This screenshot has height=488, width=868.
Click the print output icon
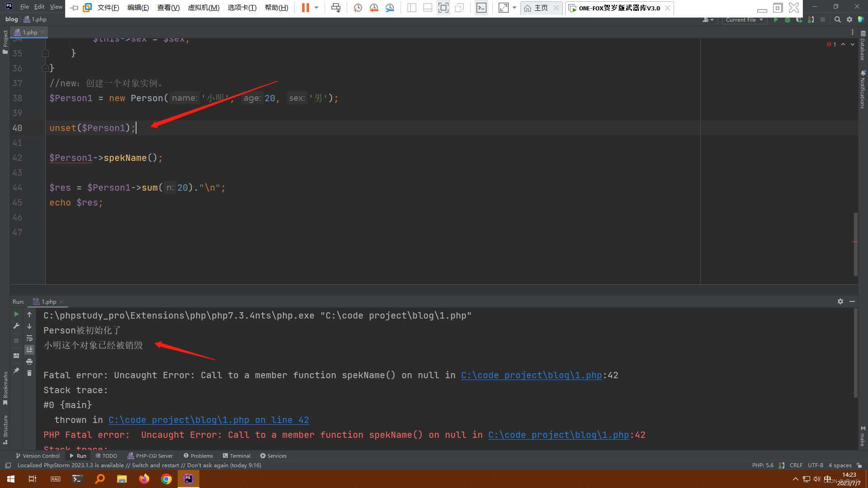click(x=29, y=361)
